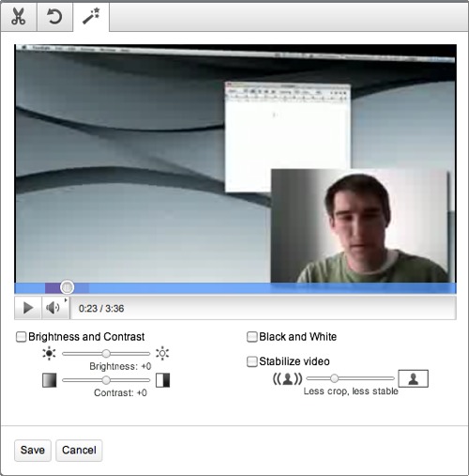The height and width of the screenshot is (476, 469).
Task: Cancel the video editing dialog
Action: click(79, 451)
